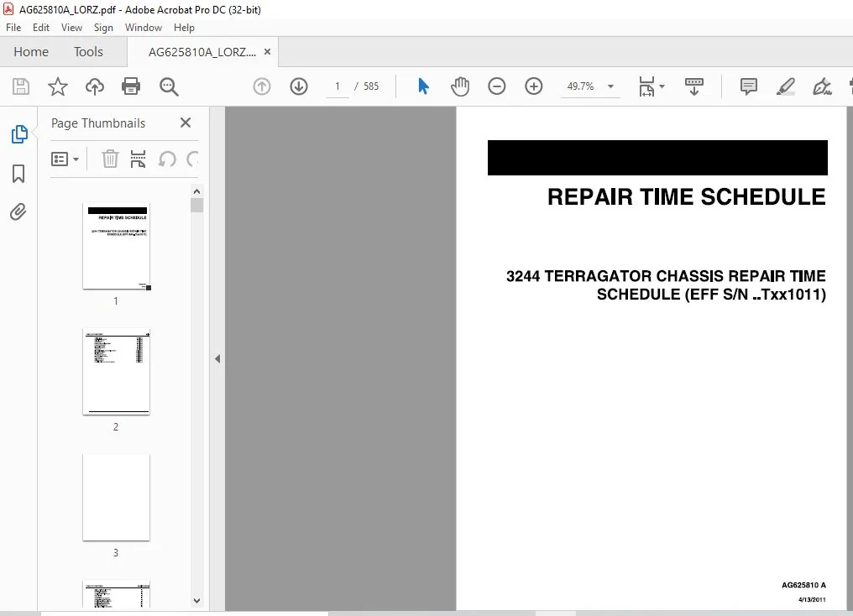
Task: Click thumbnails panel scrollbar handle
Action: tap(197, 206)
